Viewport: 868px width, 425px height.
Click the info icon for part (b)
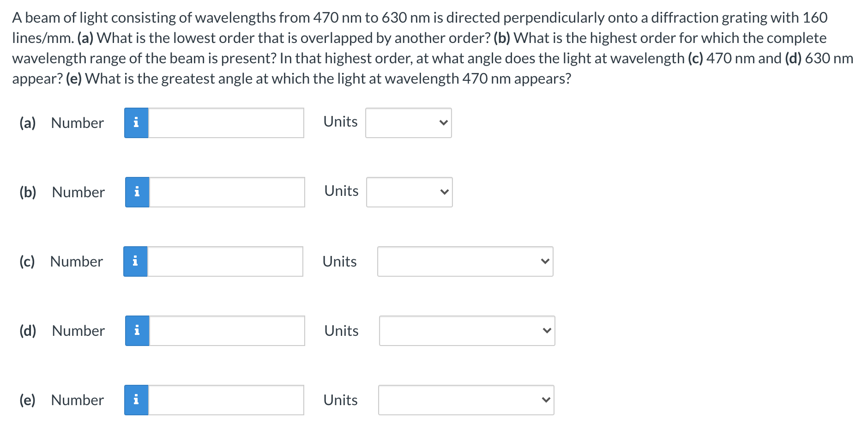tap(137, 192)
